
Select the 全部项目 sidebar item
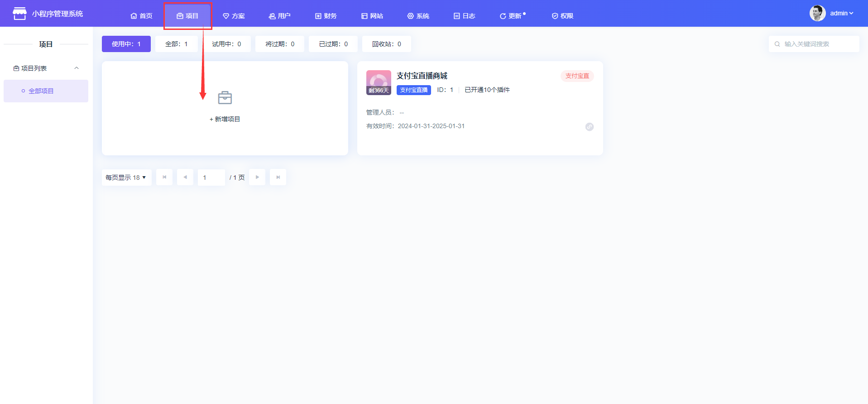[41, 91]
